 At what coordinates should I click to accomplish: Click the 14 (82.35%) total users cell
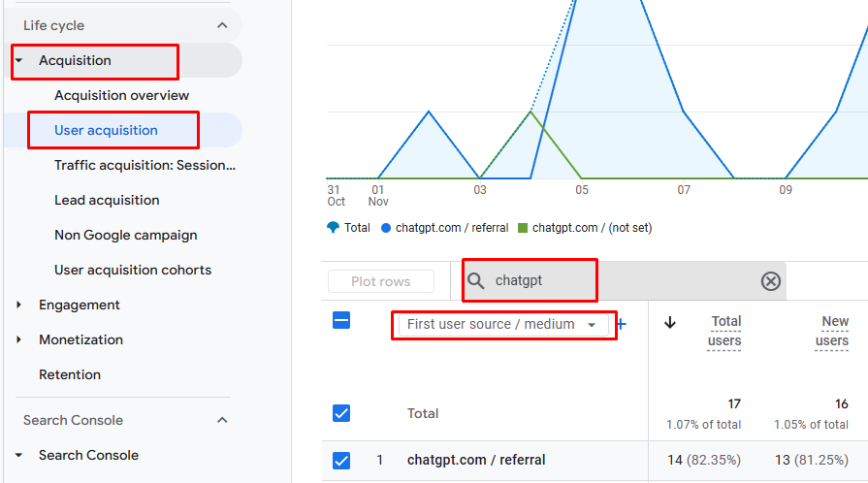(x=704, y=460)
